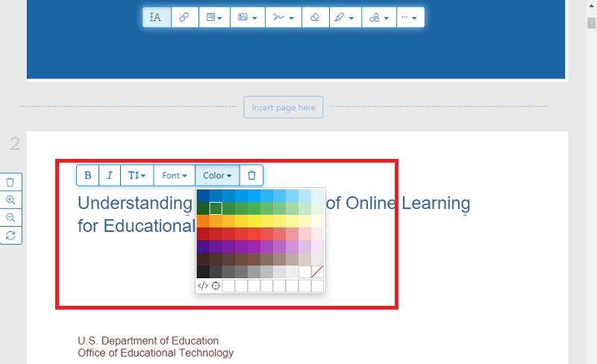
Task: Pick the white swatch in the gray row
Action: point(304,272)
